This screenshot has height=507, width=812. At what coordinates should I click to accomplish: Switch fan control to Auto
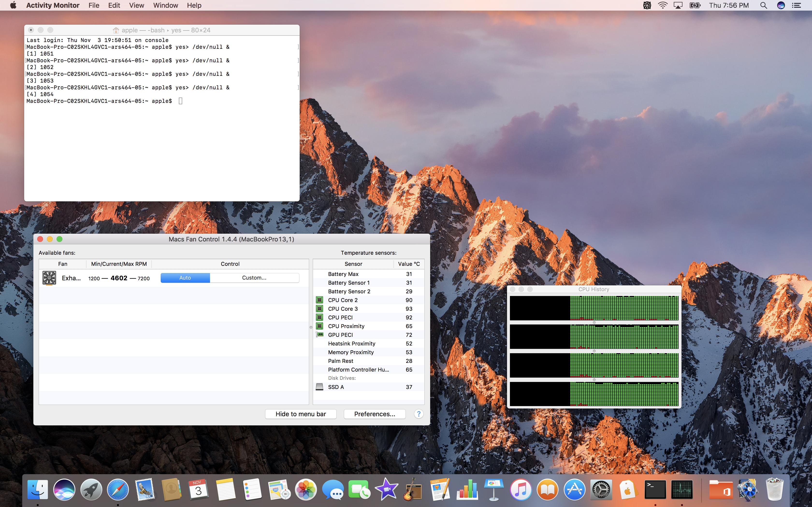point(185,278)
